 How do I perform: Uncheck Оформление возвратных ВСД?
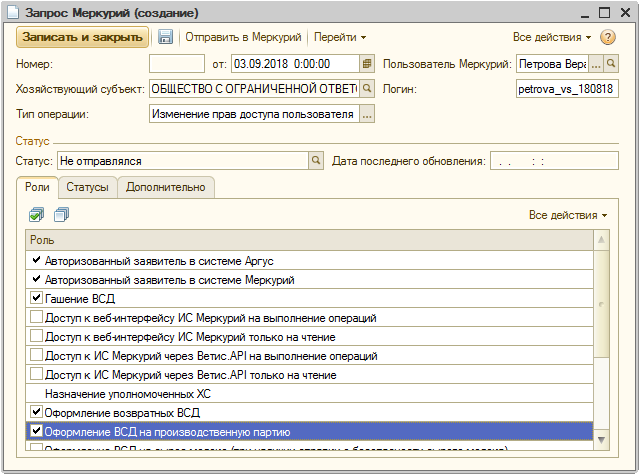(x=36, y=412)
